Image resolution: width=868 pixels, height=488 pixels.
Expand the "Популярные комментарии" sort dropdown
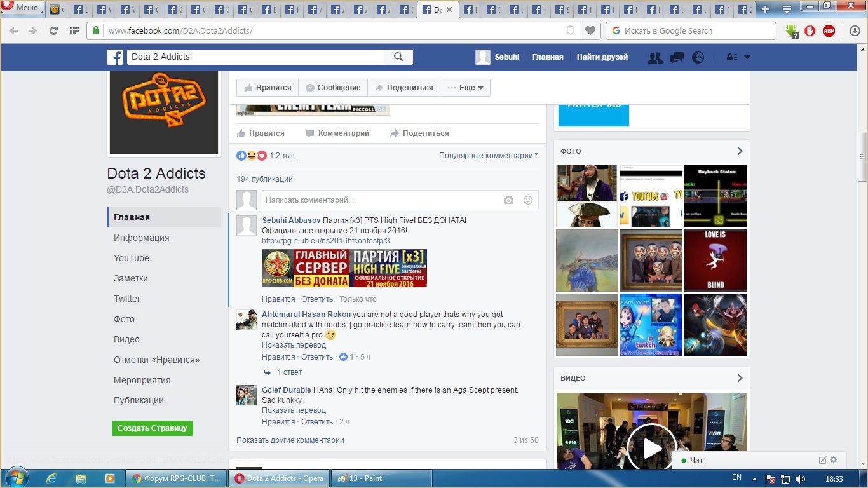(x=488, y=156)
